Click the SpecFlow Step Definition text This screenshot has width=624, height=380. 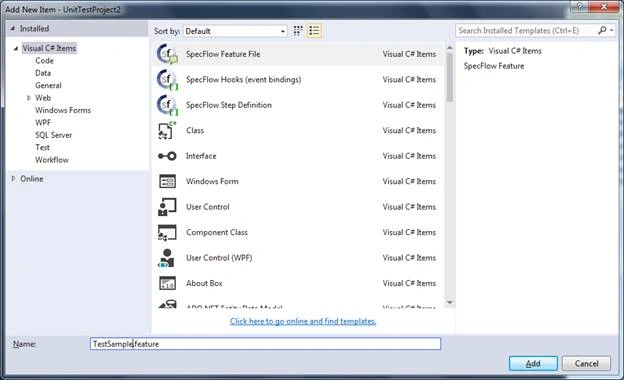pyautogui.click(x=229, y=105)
